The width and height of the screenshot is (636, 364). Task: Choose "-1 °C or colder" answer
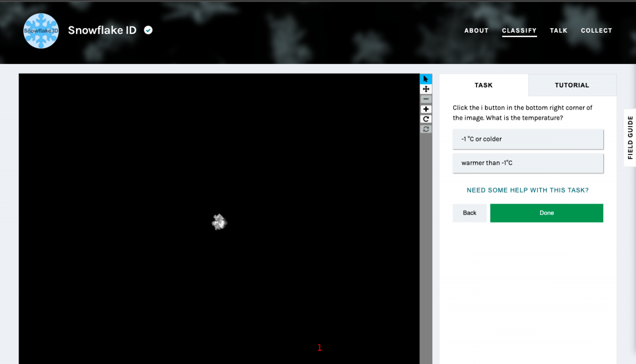tap(528, 139)
